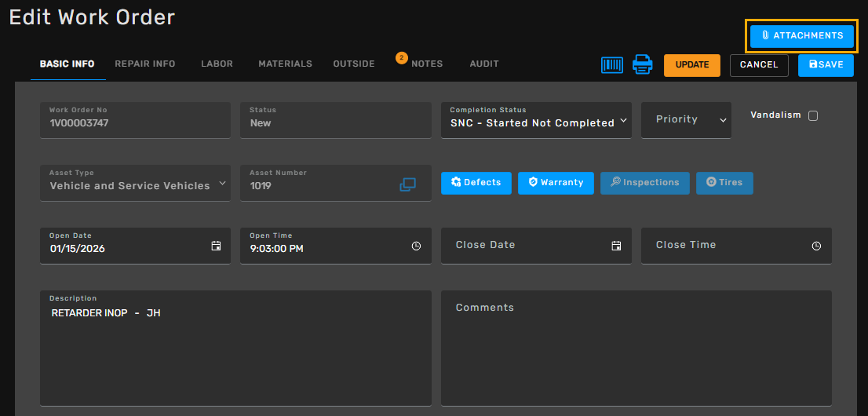Image resolution: width=868 pixels, height=416 pixels.
Task: Open the Open Date calendar picker
Action: coord(217,246)
